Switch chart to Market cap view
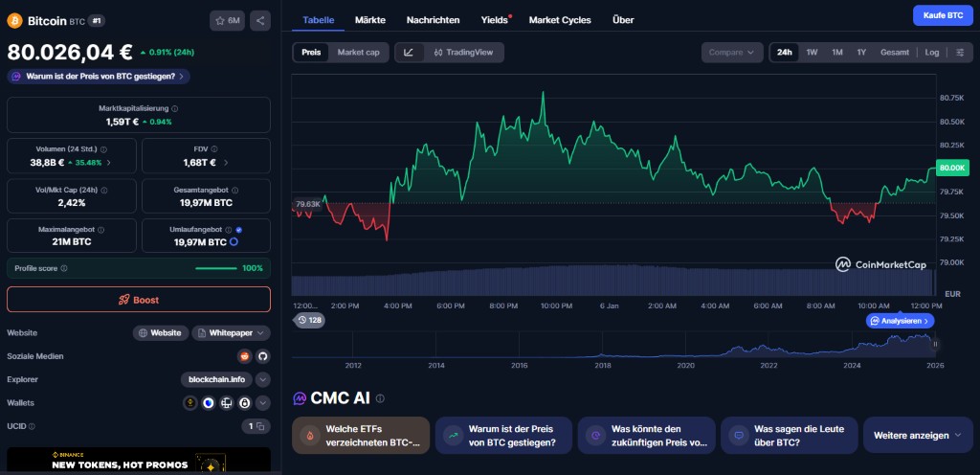 tap(358, 53)
